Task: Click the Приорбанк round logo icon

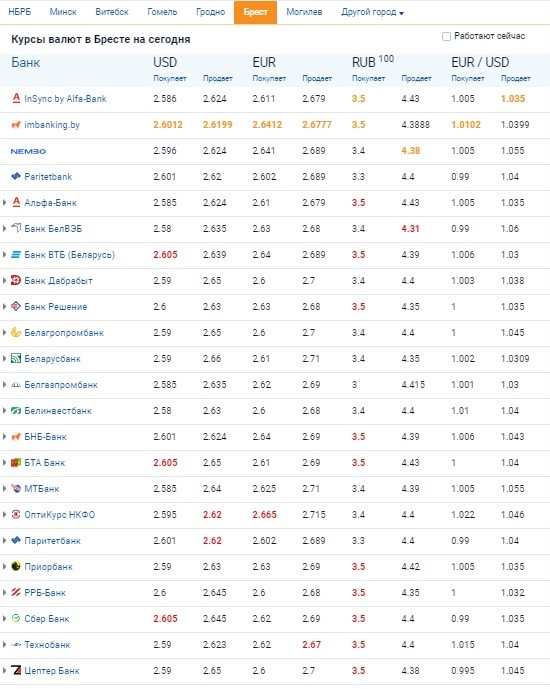Action: pos(16,566)
